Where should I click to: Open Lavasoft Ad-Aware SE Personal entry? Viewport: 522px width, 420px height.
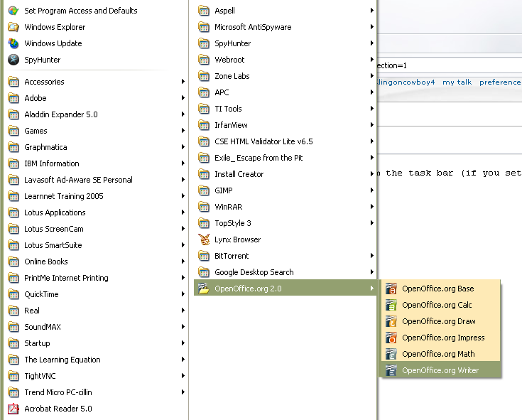(x=96, y=180)
